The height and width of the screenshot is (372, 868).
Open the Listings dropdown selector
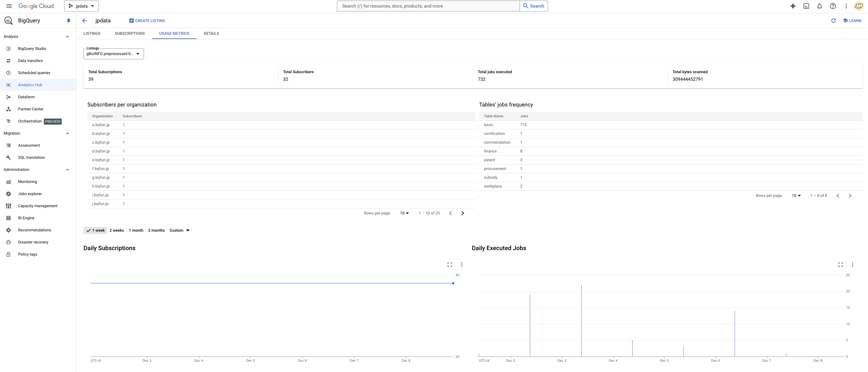pyautogui.click(x=113, y=54)
